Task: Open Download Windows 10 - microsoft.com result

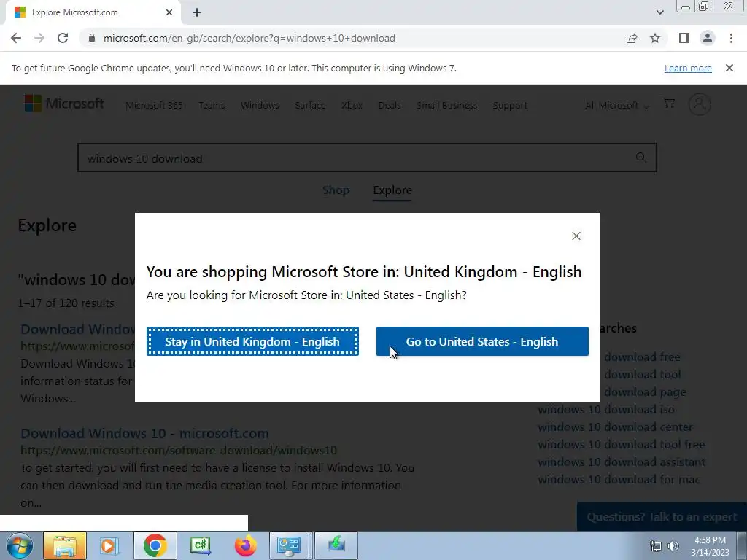Action: [145, 433]
